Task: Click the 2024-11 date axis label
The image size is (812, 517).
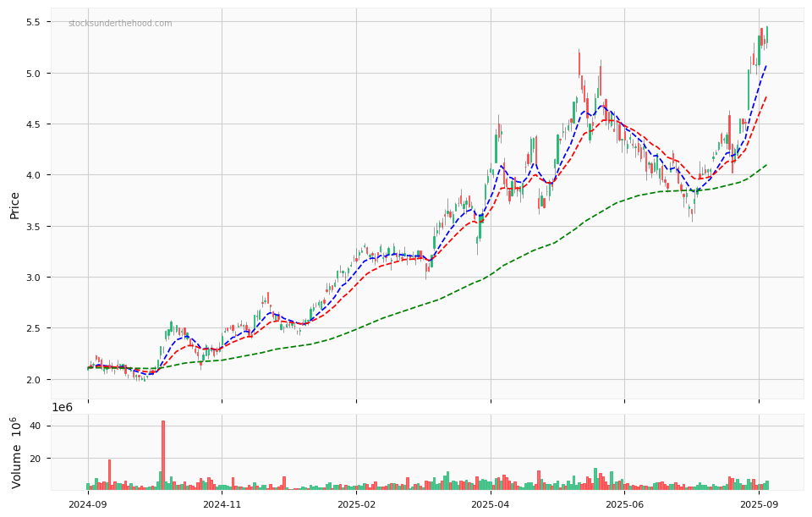Action: coord(222,503)
